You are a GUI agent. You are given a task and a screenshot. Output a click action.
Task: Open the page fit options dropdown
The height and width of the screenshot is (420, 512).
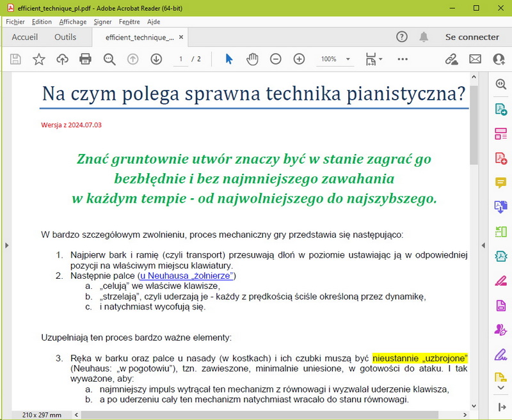374,59
